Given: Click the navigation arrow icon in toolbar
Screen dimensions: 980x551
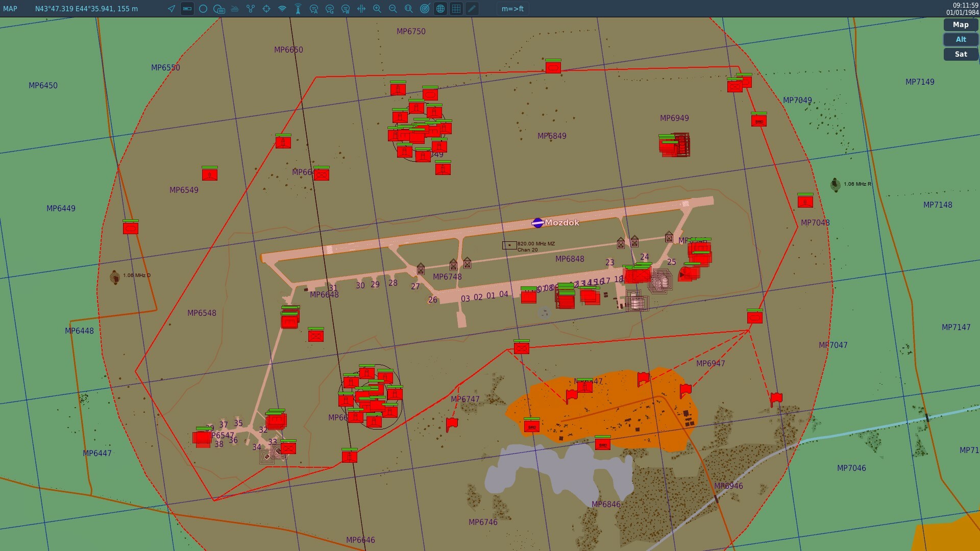Looking at the screenshot, I should pos(171,9).
